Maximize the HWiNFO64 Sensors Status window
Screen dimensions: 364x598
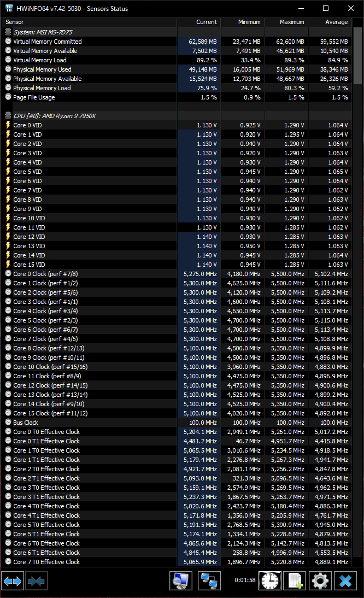coord(326,8)
